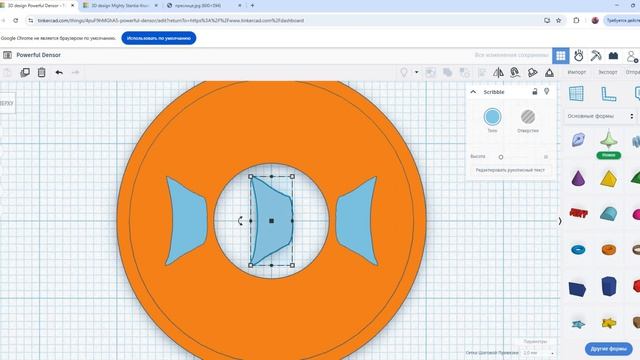
Task: Click the Top view cube face
Action: point(7,103)
